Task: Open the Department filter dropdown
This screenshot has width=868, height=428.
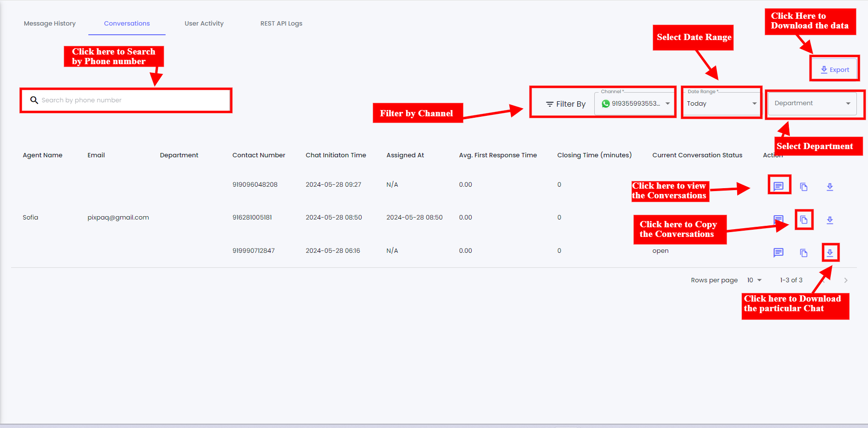Action: (812, 103)
